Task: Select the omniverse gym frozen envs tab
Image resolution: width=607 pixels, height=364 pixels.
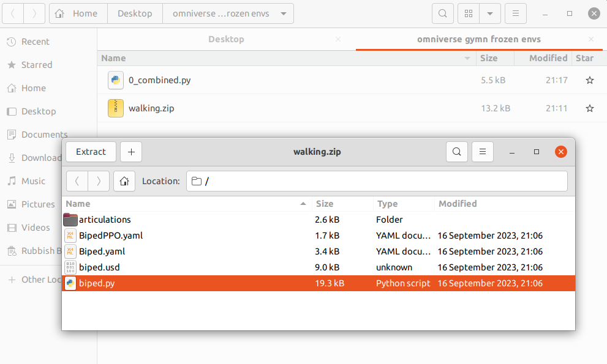Action: pyautogui.click(x=478, y=39)
